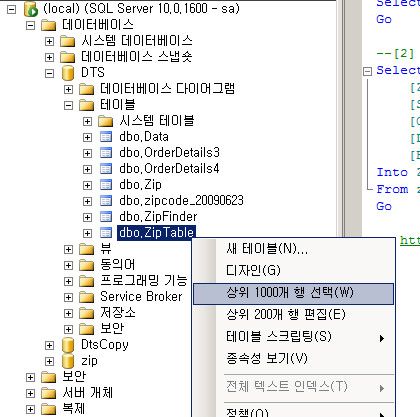
Task: Click the 저장소 folder icon
Action: click(x=87, y=313)
